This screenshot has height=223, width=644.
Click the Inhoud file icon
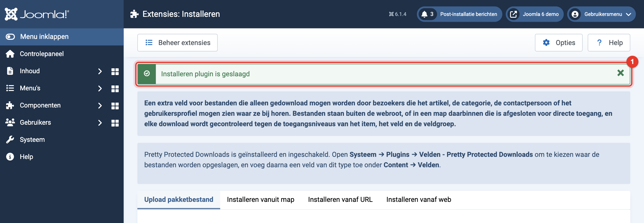tap(10, 71)
